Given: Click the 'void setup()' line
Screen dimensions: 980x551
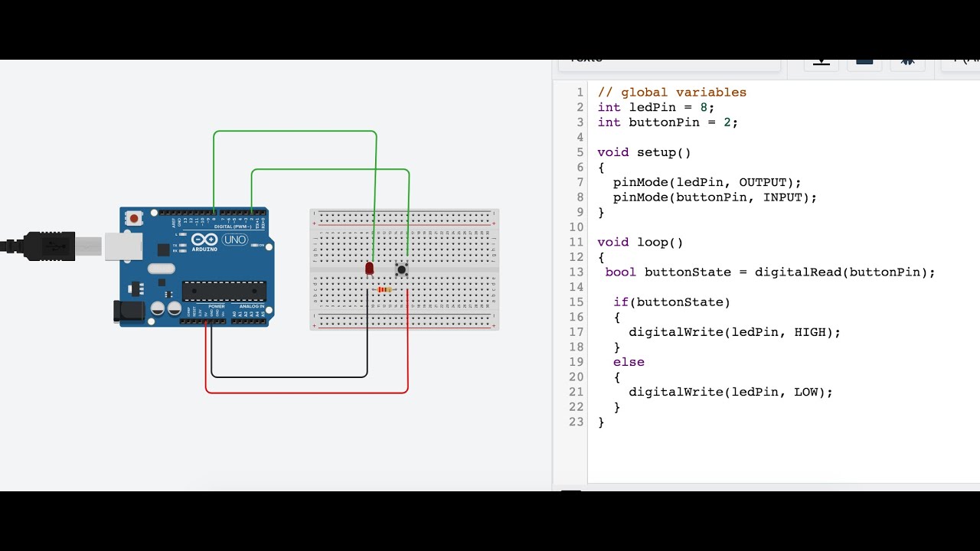Looking at the screenshot, I should tap(645, 152).
